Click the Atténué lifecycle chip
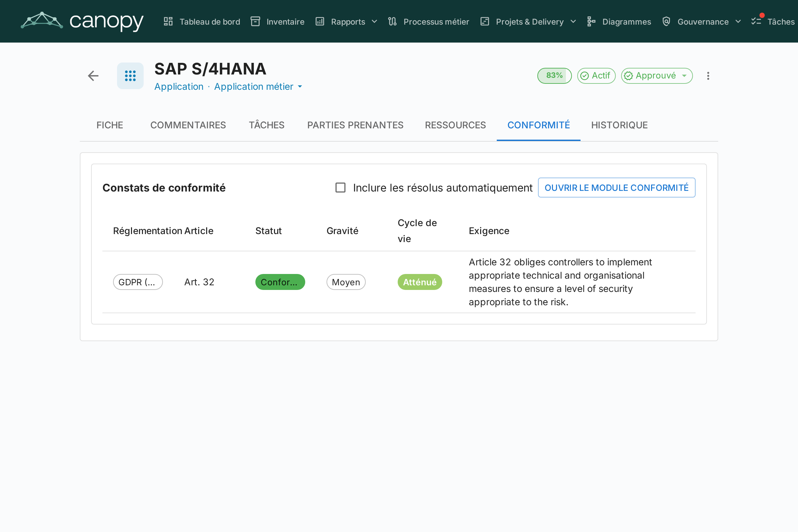This screenshot has height=532, width=798. tap(420, 282)
